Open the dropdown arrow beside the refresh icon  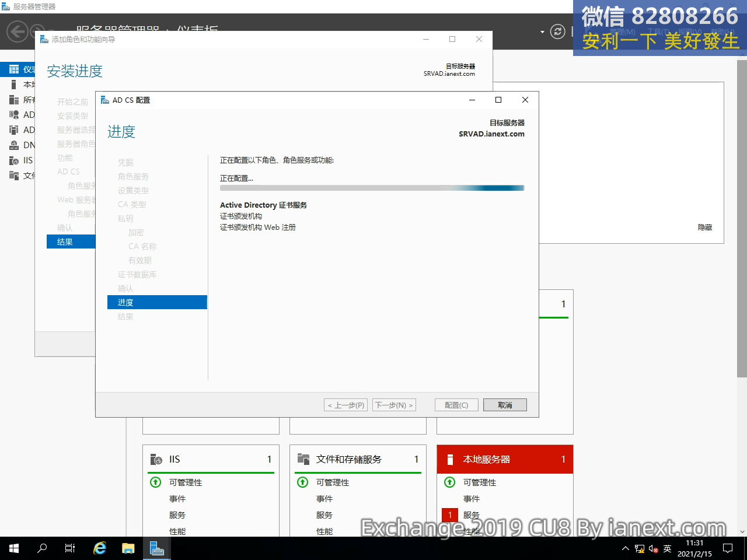point(542,32)
